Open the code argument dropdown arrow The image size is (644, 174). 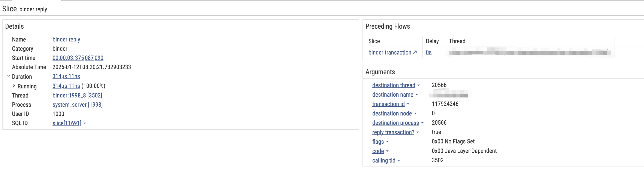(388, 151)
